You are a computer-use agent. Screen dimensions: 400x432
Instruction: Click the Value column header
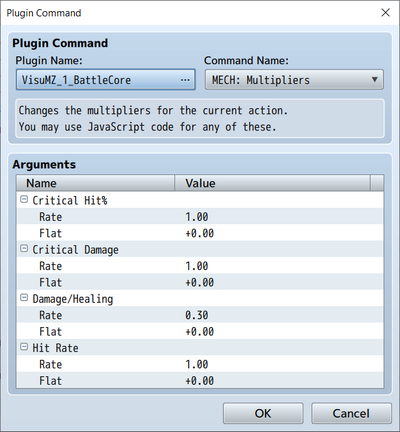272,183
